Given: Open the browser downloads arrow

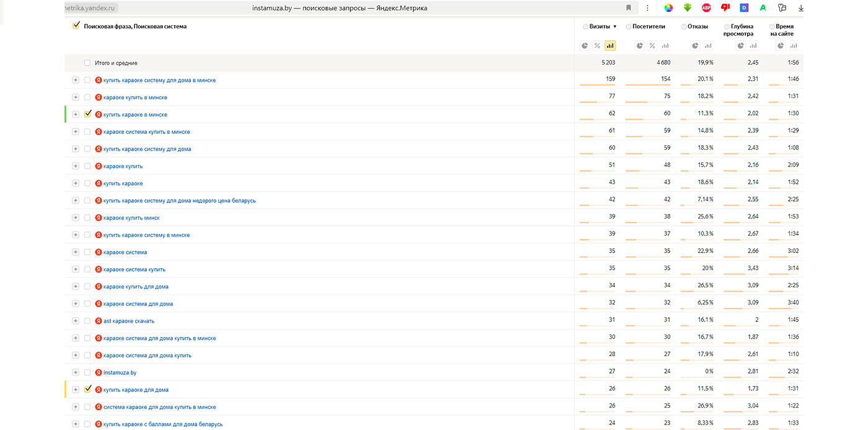Looking at the screenshot, I should click(x=801, y=8).
